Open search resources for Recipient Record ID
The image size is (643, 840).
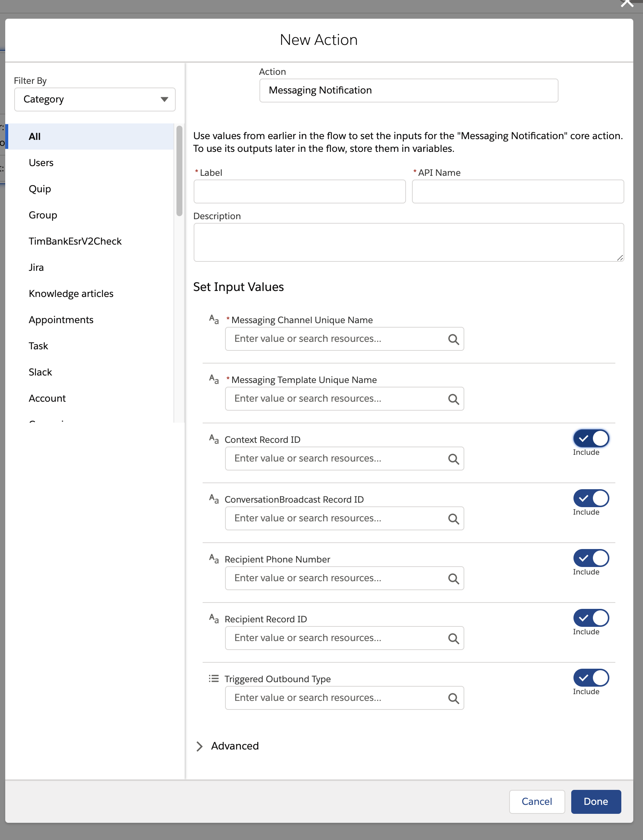coord(453,638)
